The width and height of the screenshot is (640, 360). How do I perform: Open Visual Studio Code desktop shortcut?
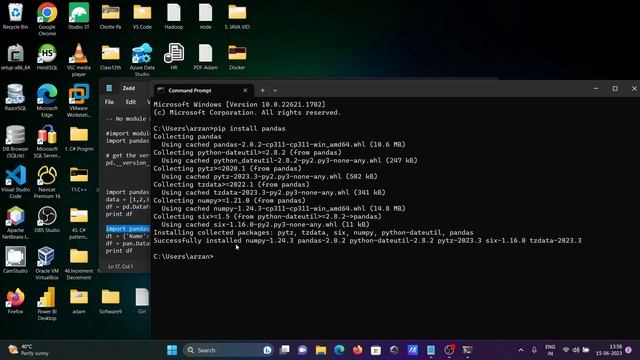[x=16, y=182]
